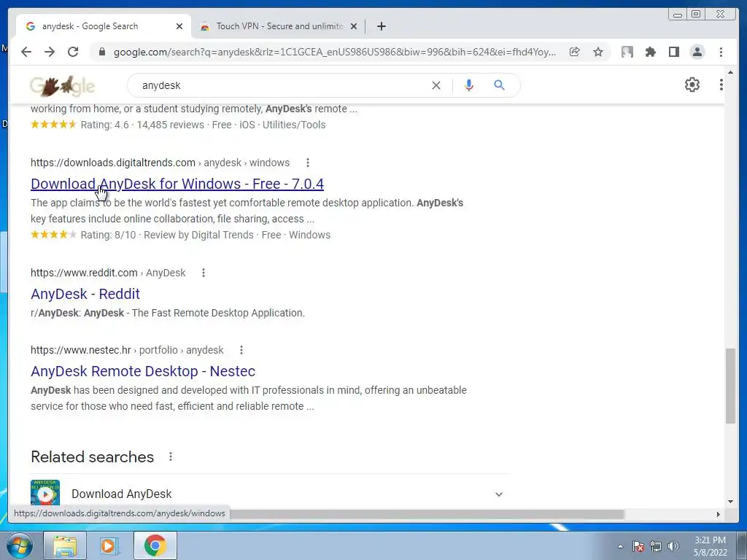Click the 'Rating: 8/10' review text
747x560 pixels.
pos(108,235)
